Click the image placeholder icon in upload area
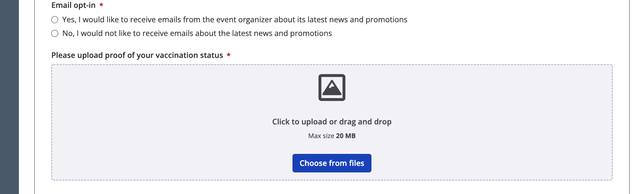This screenshot has height=194, width=644. pyautogui.click(x=332, y=87)
